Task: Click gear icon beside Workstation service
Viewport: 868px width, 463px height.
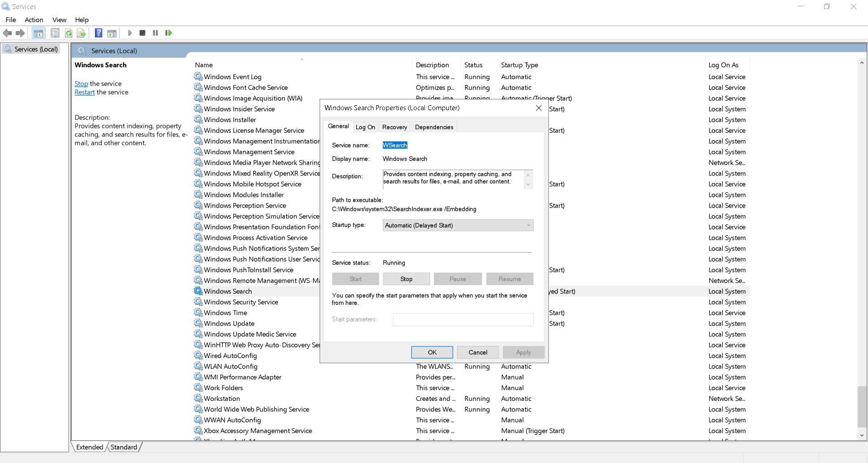Action: click(x=198, y=398)
